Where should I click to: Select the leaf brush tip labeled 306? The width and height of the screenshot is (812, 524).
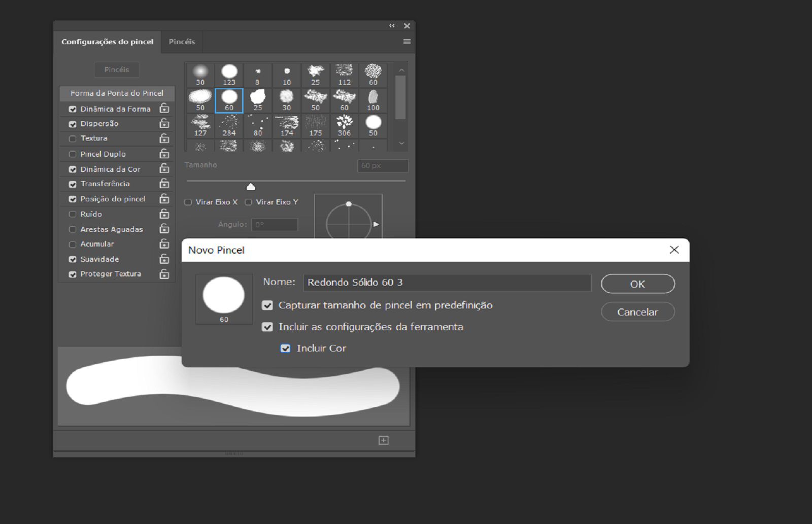click(345, 126)
